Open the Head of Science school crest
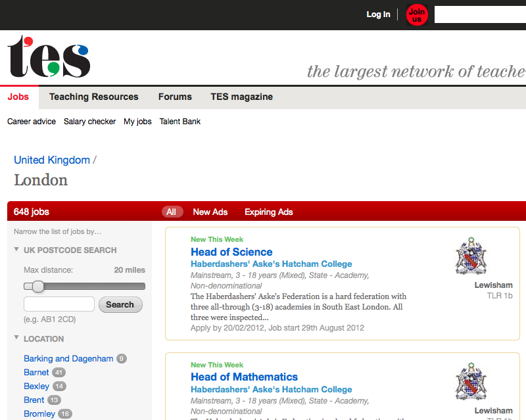This screenshot has width=526, height=420. pyautogui.click(x=471, y=256)
